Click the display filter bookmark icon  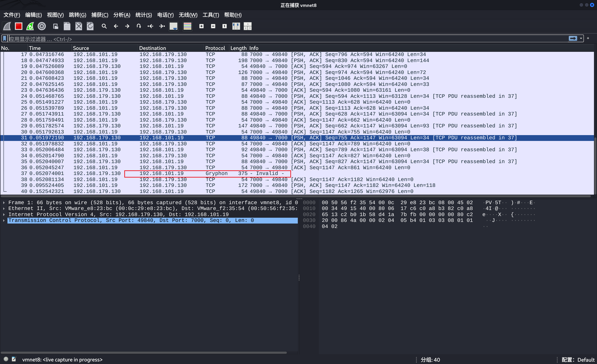(x=5, y=39)
